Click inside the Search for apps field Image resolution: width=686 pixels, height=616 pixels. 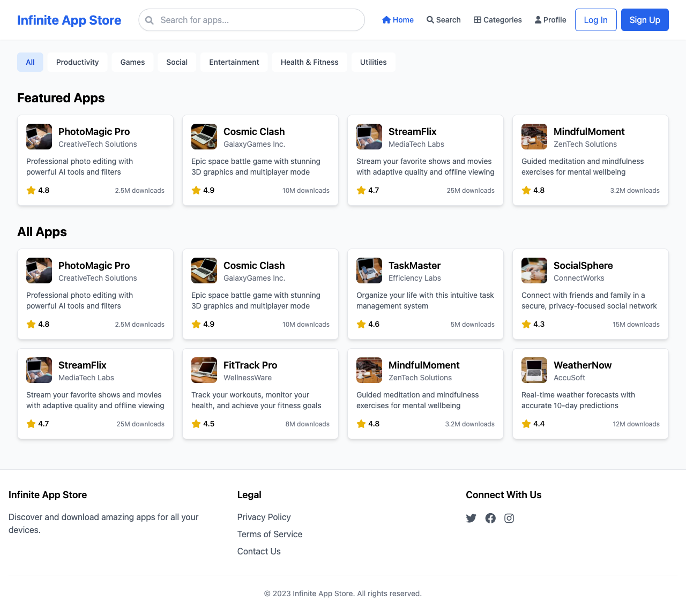click(x=251, y=20)
